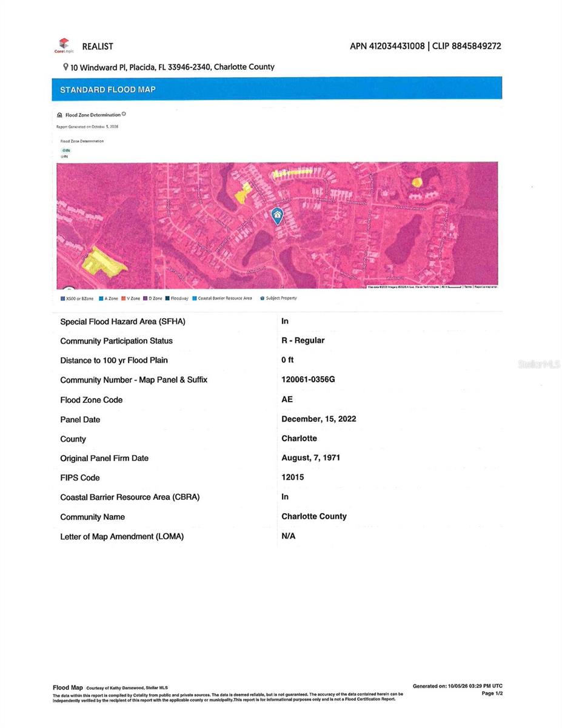Screen dimensions: 562x728
Task: Click the partial round control at map corner
Action: (68, 288)
